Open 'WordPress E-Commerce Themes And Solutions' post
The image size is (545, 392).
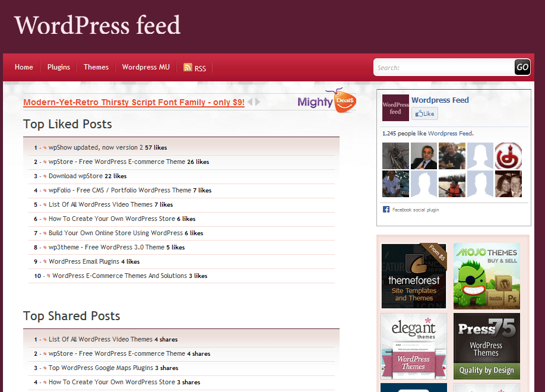tap(119, 276)
